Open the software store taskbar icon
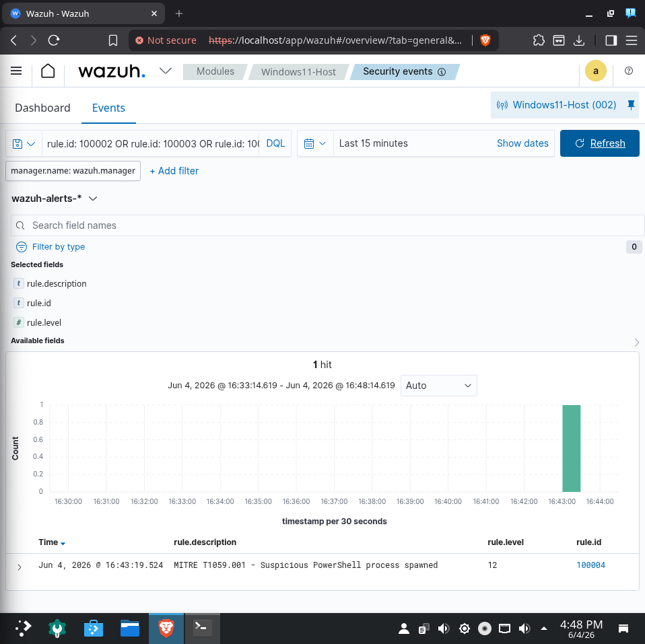Screen dimensions: 645x644 pos(94,629)
